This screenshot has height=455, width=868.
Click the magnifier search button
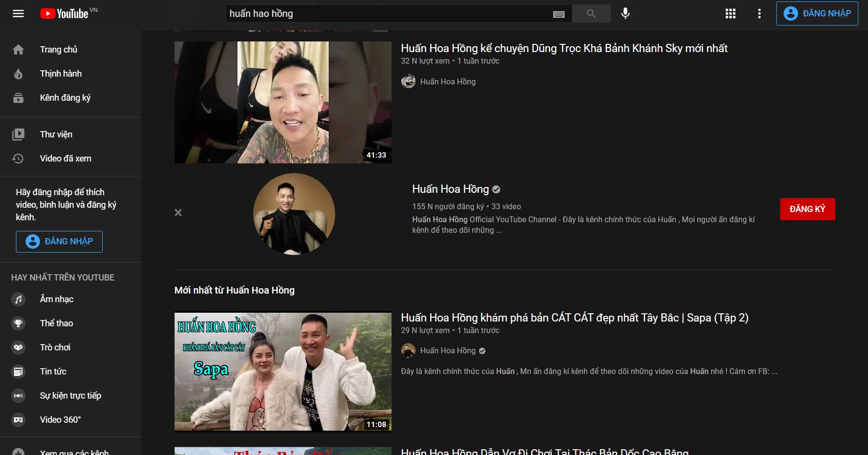[591, 13]
